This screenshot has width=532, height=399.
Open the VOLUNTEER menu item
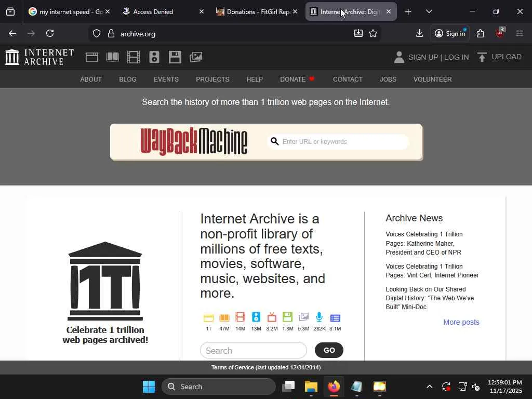click(x=433, y=79)
